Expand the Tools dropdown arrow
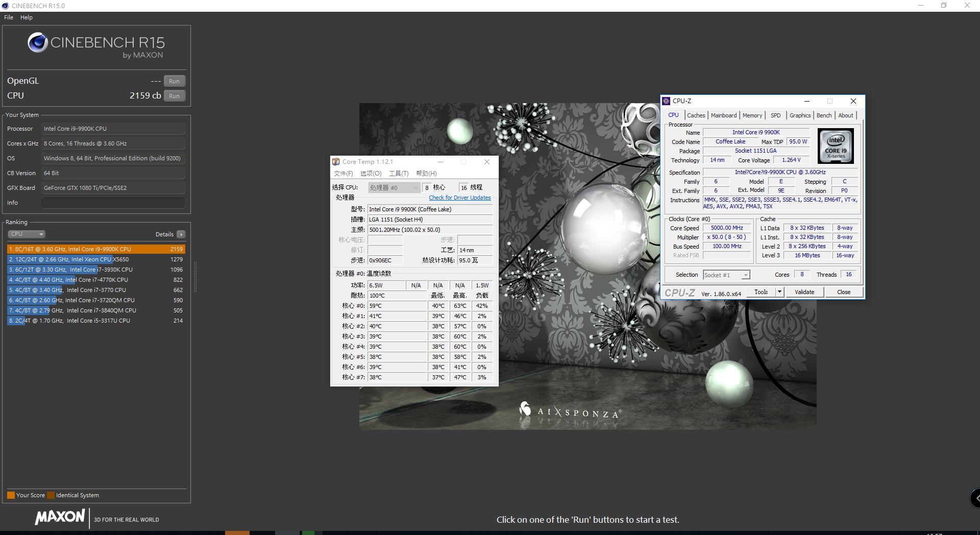 pos(779,292)
